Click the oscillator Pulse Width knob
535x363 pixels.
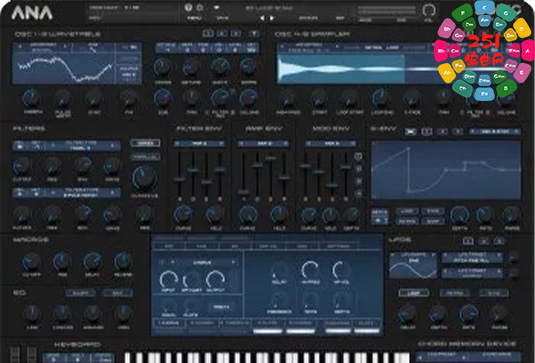click(63, 99)
